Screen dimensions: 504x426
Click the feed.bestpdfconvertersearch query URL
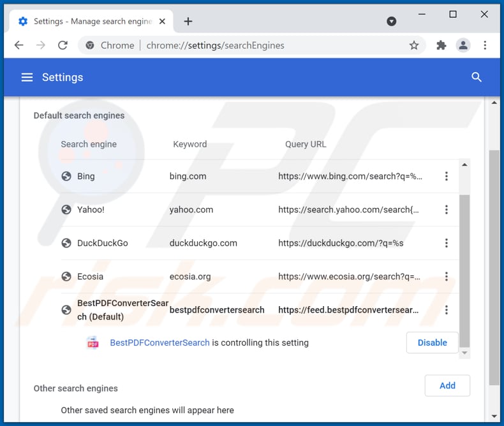click(x=348, y=310)
